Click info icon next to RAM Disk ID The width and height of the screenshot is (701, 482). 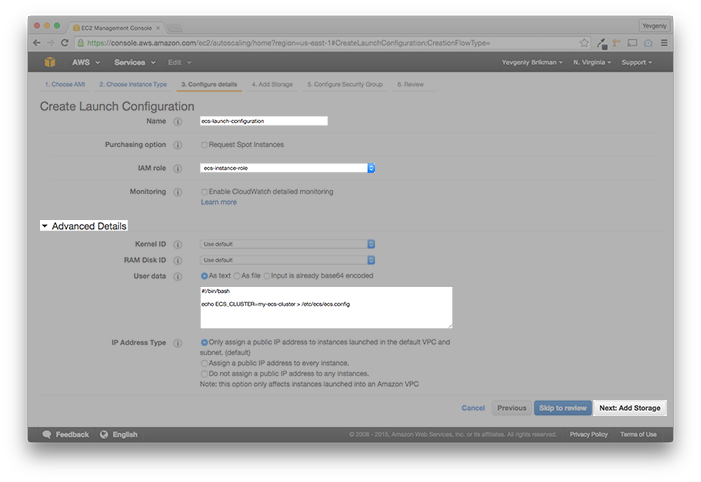coord(177,260)
